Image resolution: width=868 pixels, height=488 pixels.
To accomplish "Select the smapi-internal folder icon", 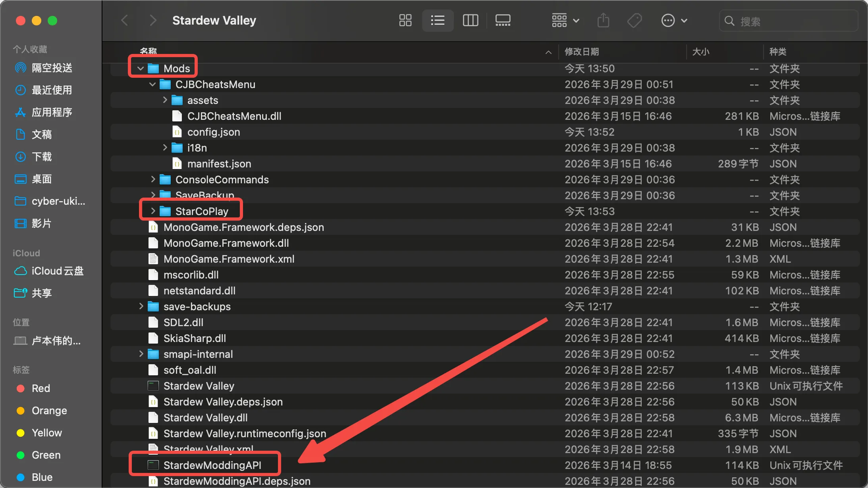I will [153, 354].
